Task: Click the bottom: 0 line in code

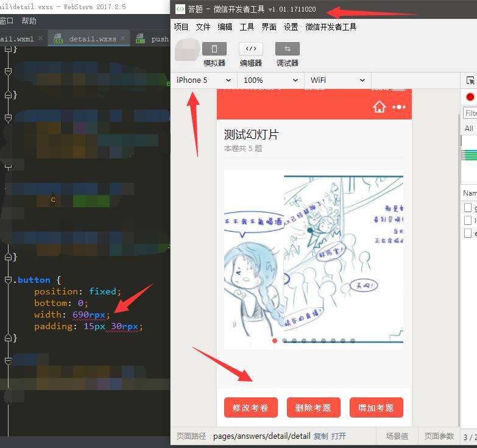Action: pyautogui.click(x=61, y=303)
